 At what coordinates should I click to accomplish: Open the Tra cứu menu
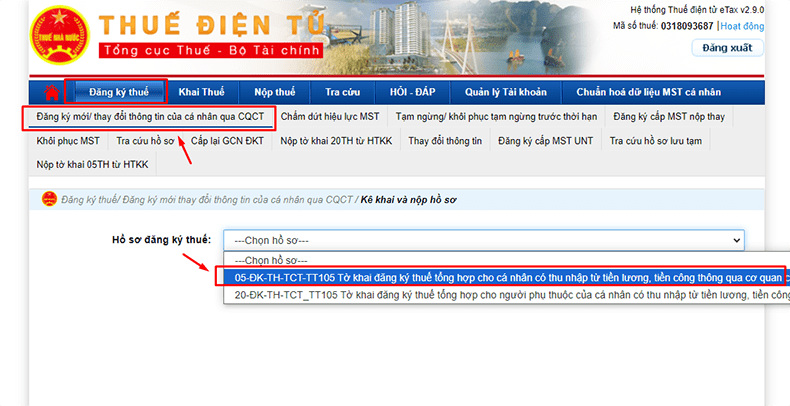pyautogui.click(x=343, y=93)
